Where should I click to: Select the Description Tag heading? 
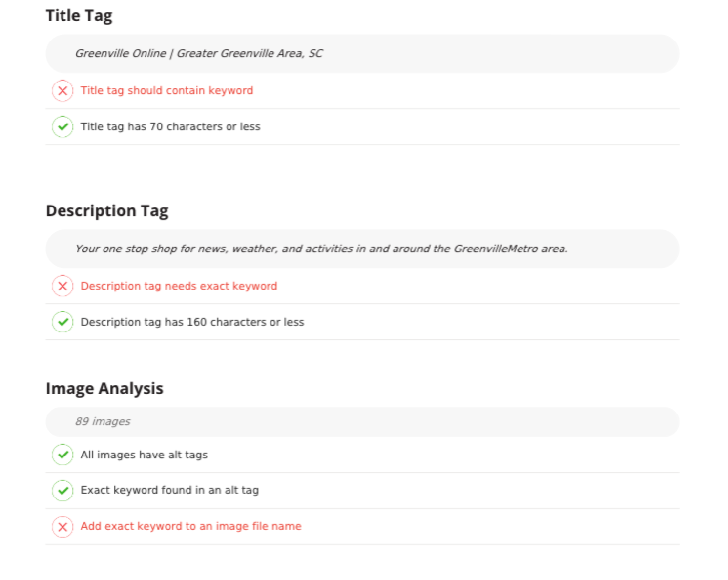[107, 211]
